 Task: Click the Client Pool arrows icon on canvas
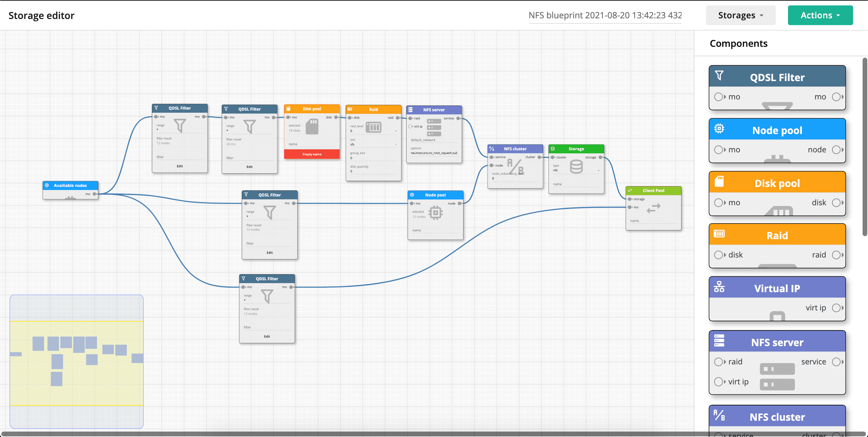tap(653, 208)
